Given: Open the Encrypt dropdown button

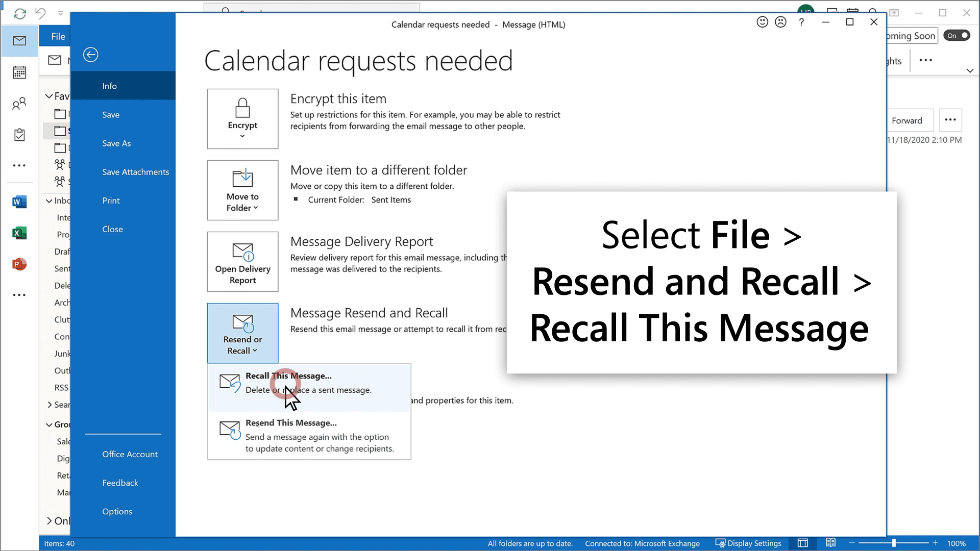Looking at the screenshot, I should [x=242, y=119].
